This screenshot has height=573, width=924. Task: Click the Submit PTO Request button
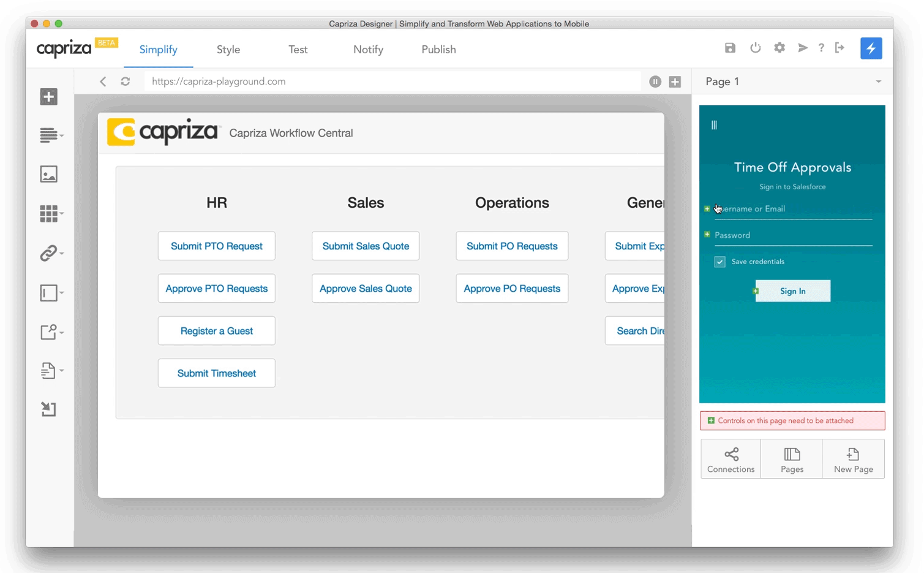217,246
